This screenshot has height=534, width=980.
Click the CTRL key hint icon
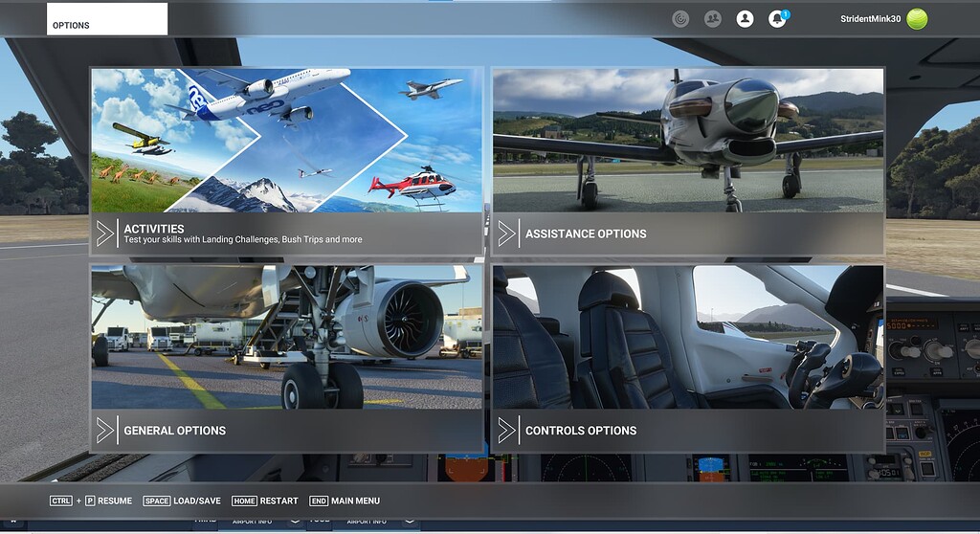[61, 501]
